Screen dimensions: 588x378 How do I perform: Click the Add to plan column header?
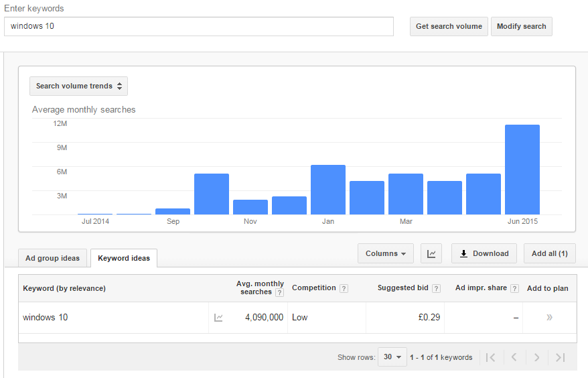pyautogui.click(x=548, y=288)
